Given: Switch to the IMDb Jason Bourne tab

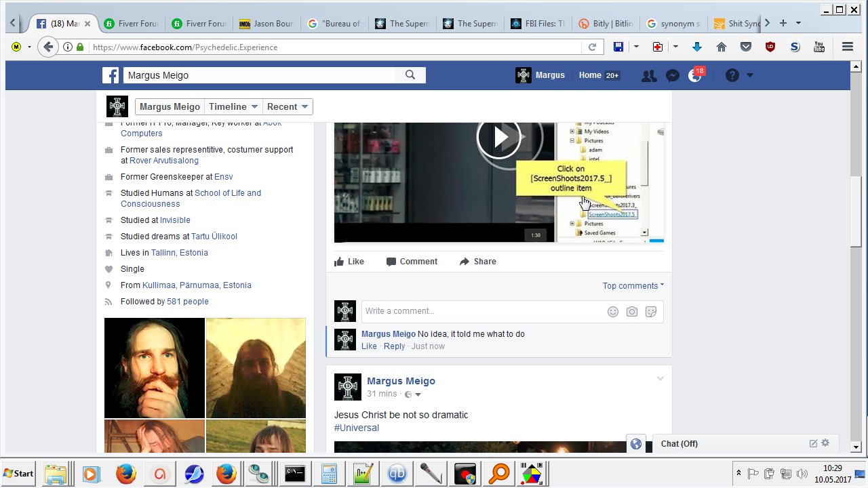Looking at the screenshot, I should 267,24.
